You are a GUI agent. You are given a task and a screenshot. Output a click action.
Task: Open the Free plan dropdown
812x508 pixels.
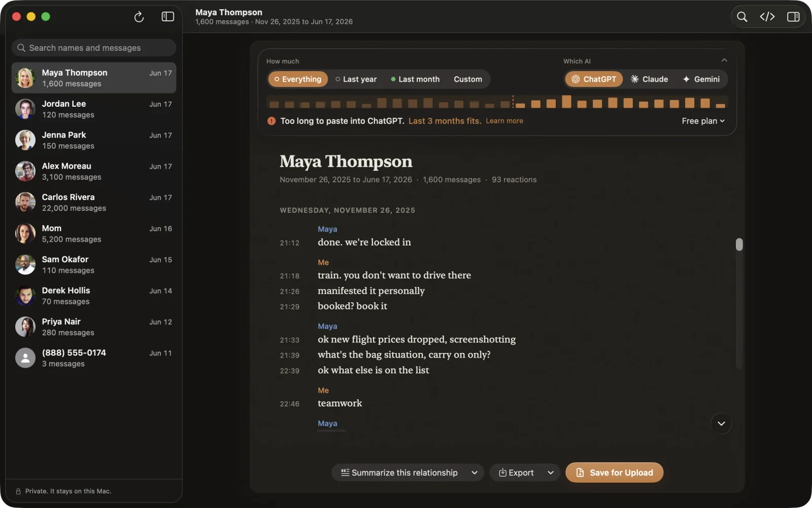[x=703, y=121]
